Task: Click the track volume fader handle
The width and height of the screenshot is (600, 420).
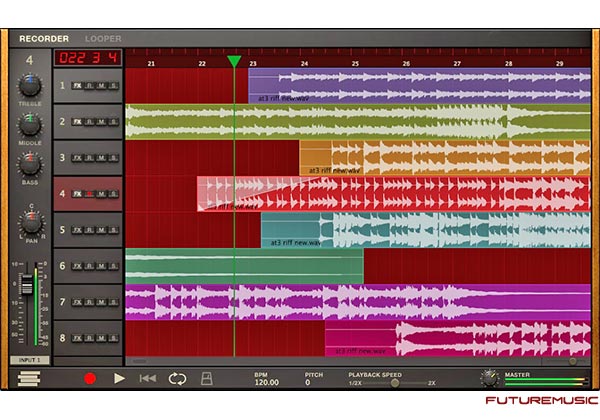Action: 27,284
